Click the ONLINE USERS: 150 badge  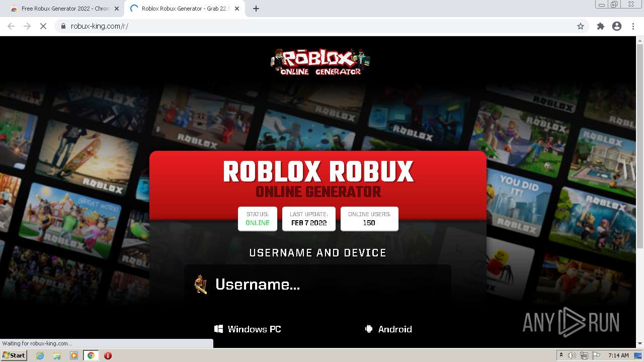pyautogui.click(x=369, y=219)
